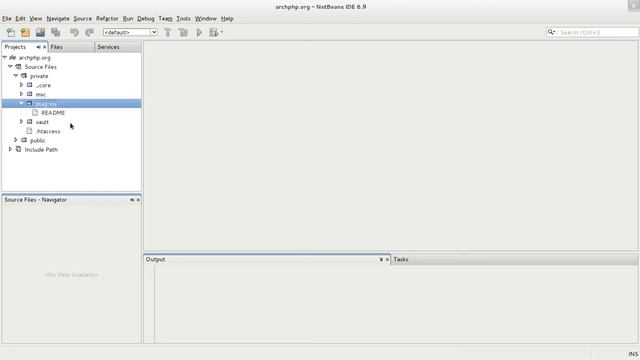
Task: Select the README file
Action: [53, 113]
